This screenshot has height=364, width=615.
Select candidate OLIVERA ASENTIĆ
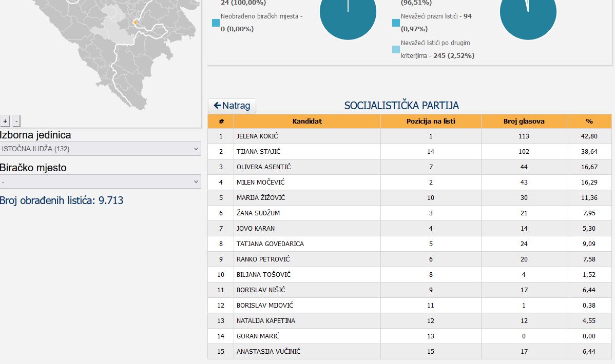(x=263, y=167)
